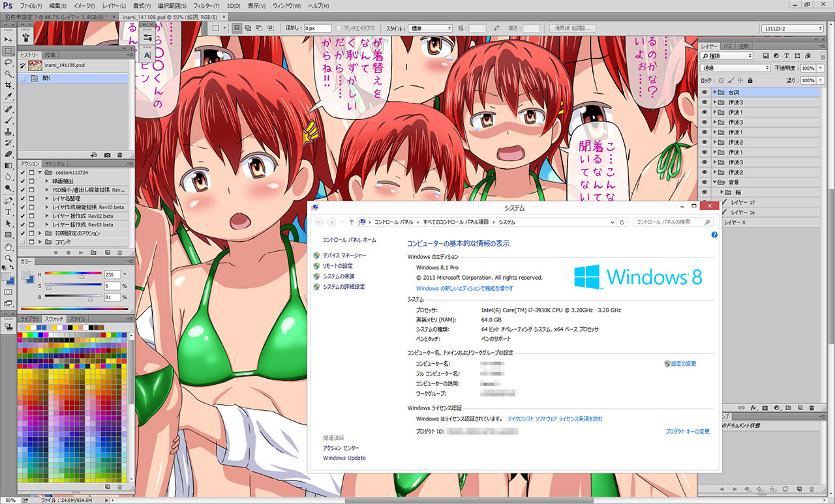Select the Path Selection tool
The height and width of the screenshot is (504, 835).
point(8,223)
